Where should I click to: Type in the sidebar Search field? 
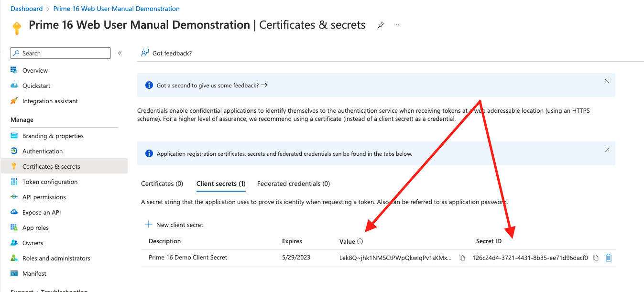[65, 53]
